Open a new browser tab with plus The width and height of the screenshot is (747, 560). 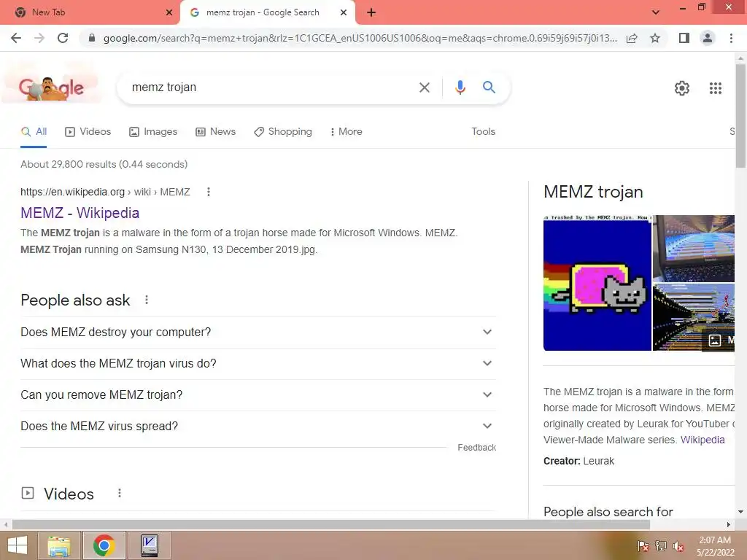[371, 13]
